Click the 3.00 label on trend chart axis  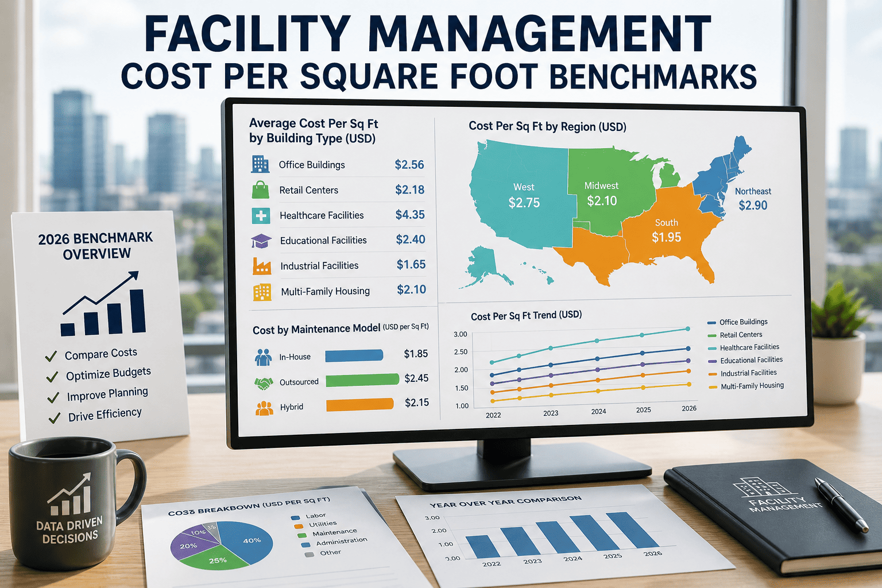pyautogui.click(x=461, y=334)
